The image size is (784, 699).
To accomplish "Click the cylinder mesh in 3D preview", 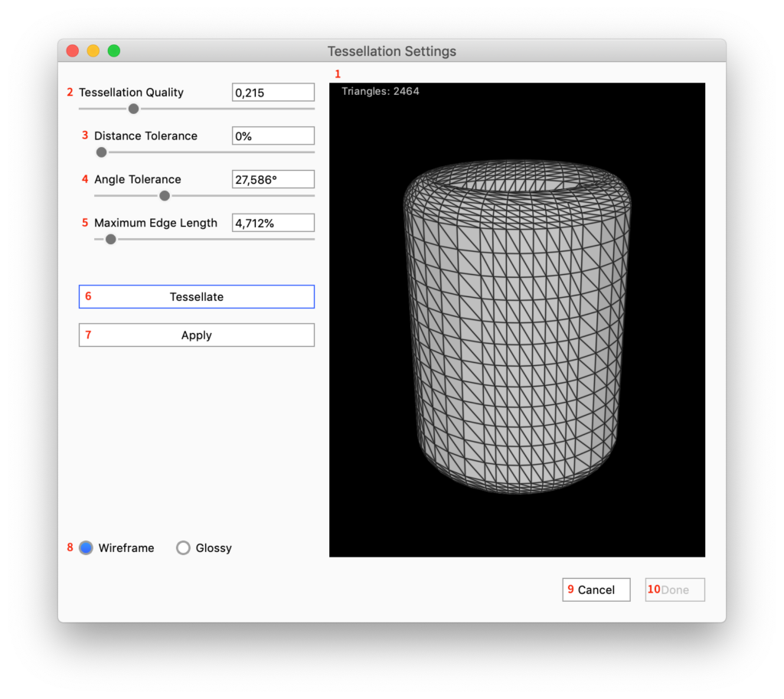I will tap(517, 329).
